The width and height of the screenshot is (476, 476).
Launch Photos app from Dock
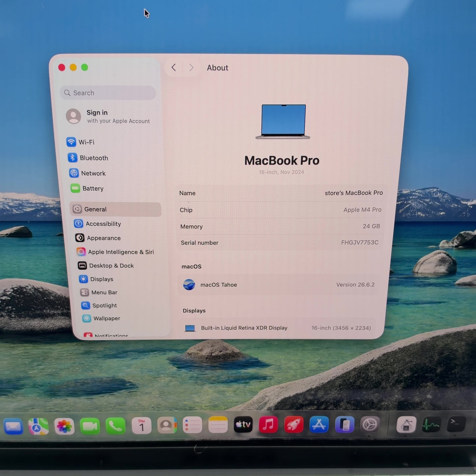[64, 426]
